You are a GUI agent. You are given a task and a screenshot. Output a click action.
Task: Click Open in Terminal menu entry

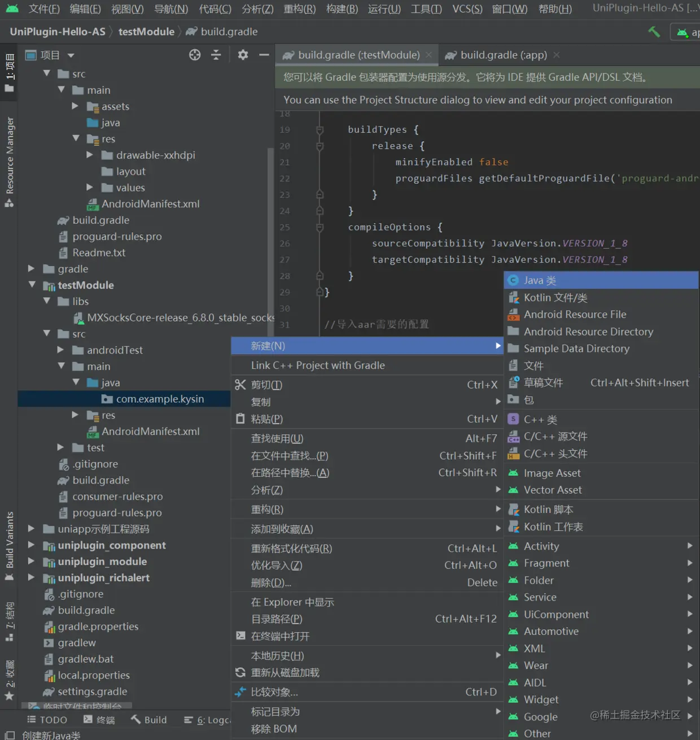pyautogui.click(x=367, y=636)
